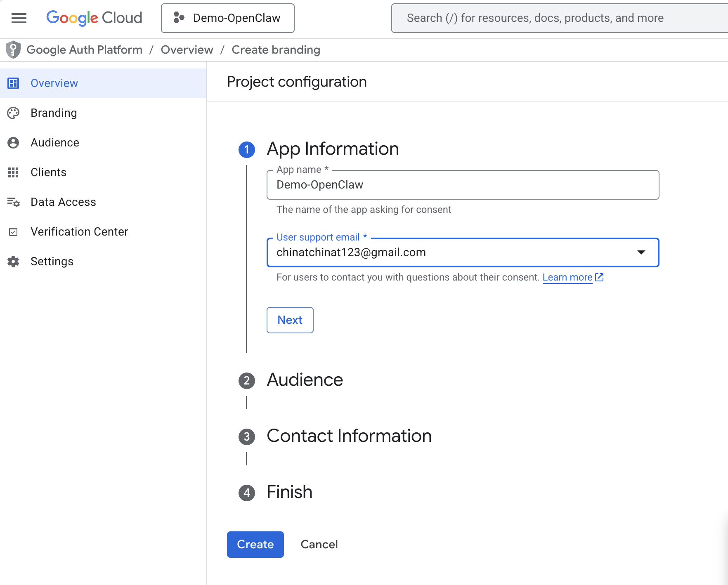The image size is (728, 585).
Task: Select the Data Access list icon
Action: (14, 202)
